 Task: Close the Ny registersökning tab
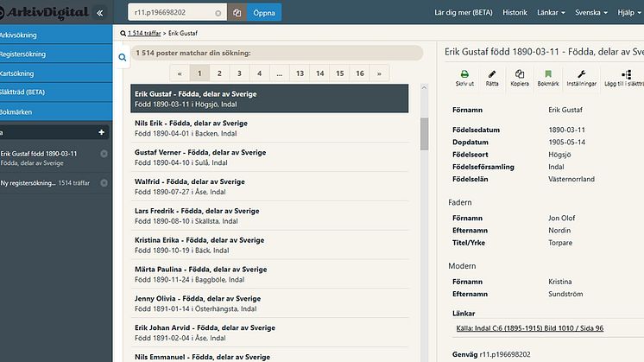104,183
